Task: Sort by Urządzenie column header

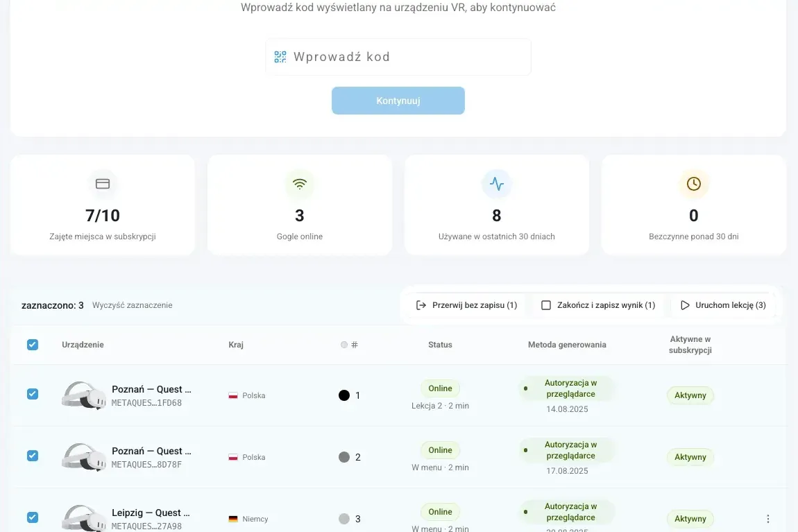Action: click(83, 345)
